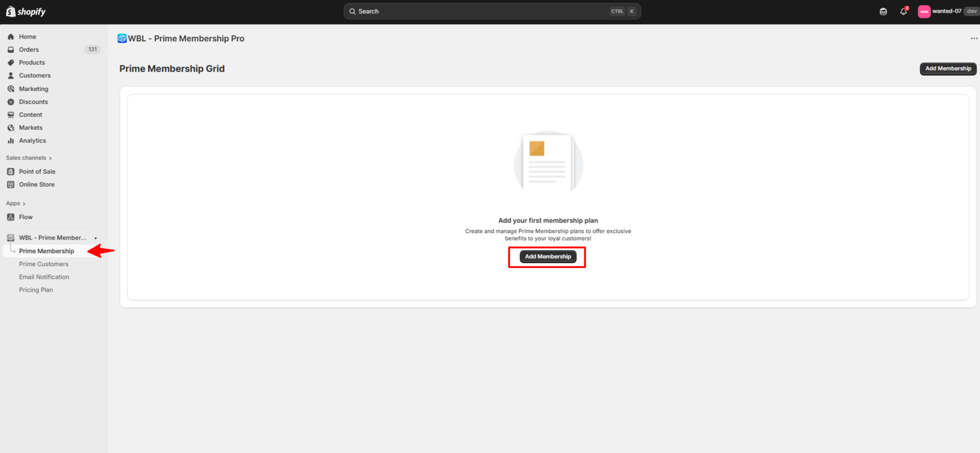This screenshot has height=453, width=980.
Task: Click the pin dot beside WBL app
Action: pos(96,238)
